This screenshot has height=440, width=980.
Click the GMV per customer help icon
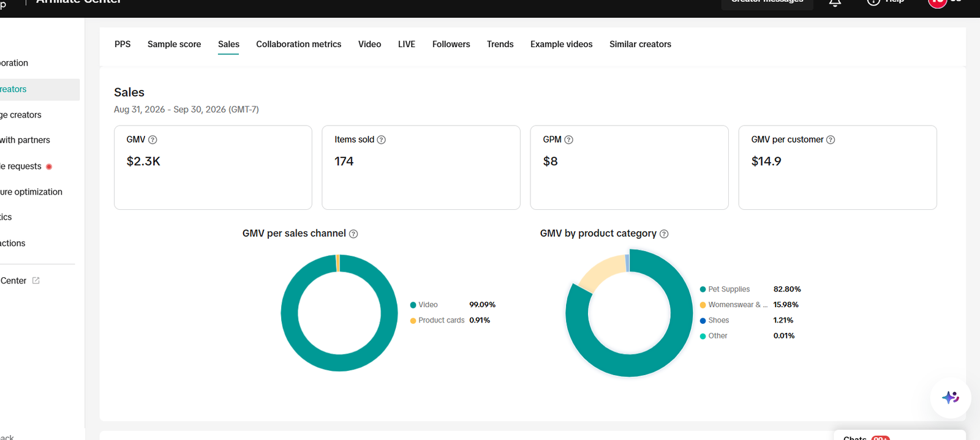pyautogui.click(x=831, y=140)
